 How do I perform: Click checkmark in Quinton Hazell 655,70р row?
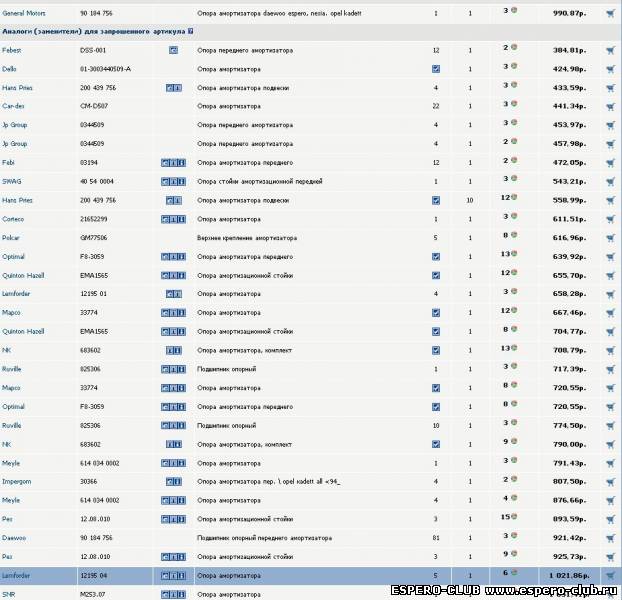point(436,275)
